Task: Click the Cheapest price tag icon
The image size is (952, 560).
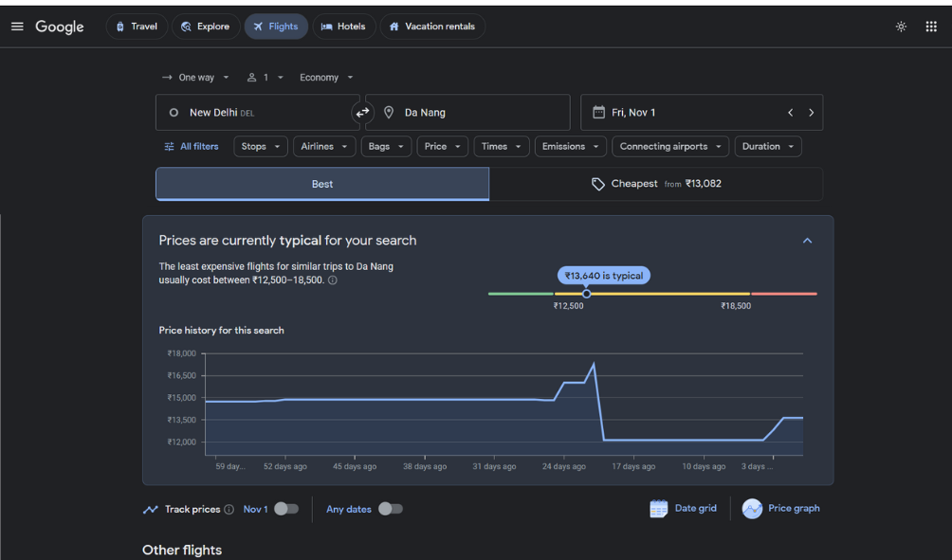Action: [598, 184]
